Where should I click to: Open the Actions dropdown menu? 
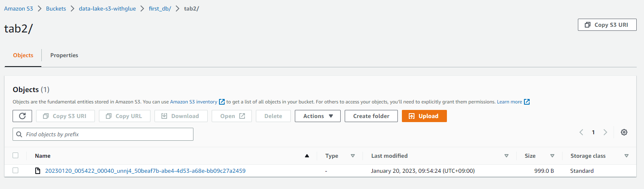pyautogui.click(x=318, y=116)
